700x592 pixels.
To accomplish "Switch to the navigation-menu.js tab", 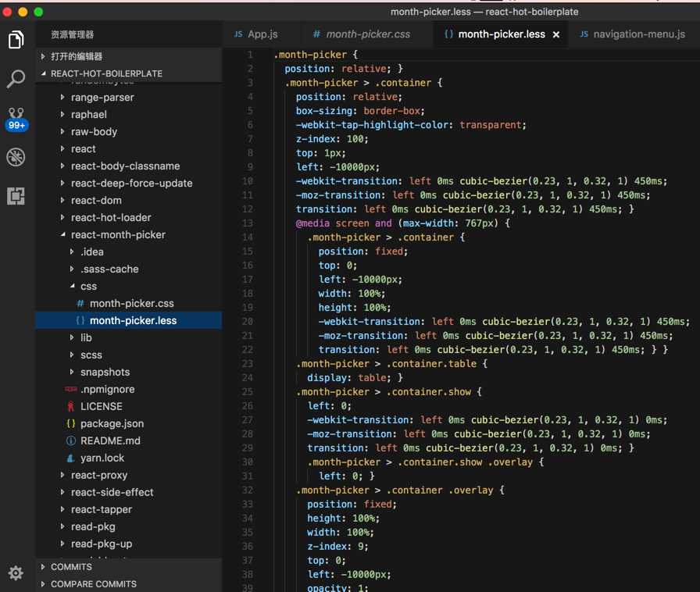I will coord(638,34).
